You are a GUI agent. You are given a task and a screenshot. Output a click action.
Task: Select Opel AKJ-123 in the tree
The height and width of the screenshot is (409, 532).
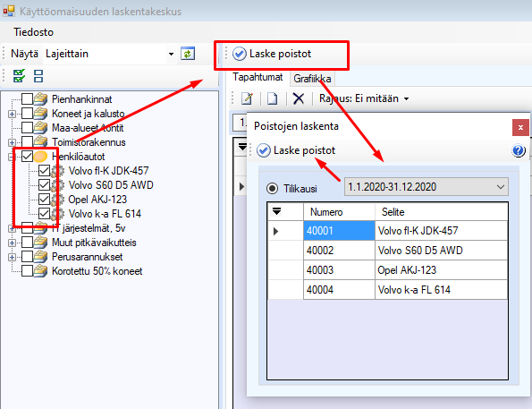97,200
